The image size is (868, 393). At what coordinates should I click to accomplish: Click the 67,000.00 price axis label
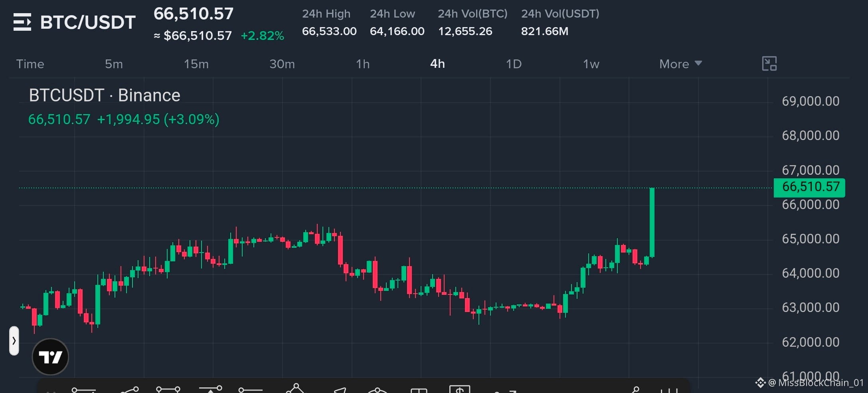(811, 170)
